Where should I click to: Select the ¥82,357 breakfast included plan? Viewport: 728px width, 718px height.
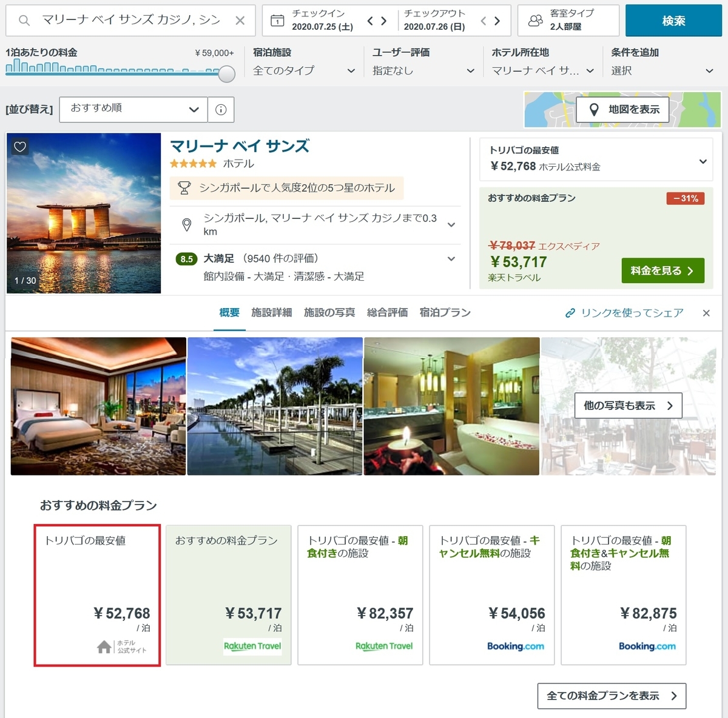click(x=360, y=596)
